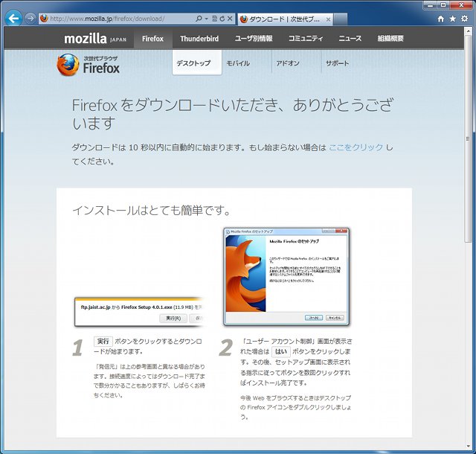Open the address bar dropdown arrow

click(207, 19)
